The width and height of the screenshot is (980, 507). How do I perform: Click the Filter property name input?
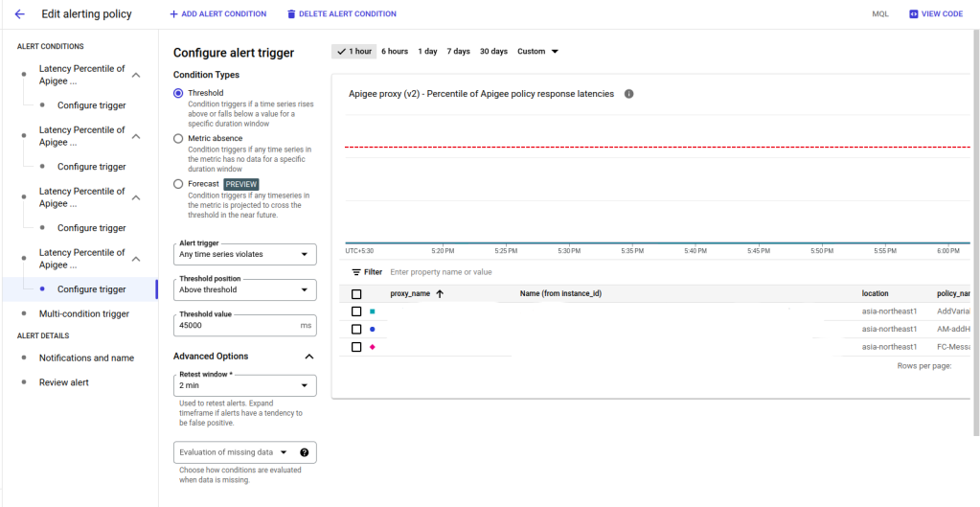click(441, 272)
